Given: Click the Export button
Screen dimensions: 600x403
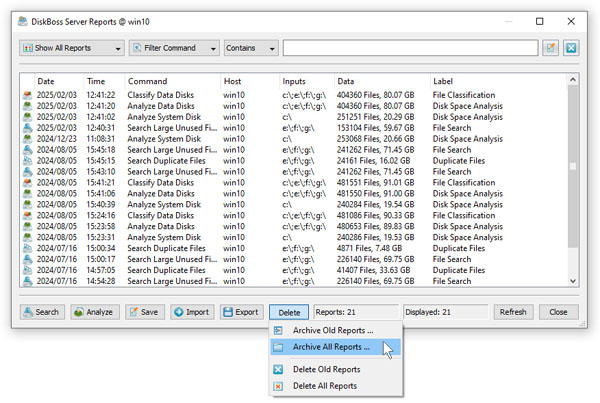Looking at the screenshot, I should [242, 312].
